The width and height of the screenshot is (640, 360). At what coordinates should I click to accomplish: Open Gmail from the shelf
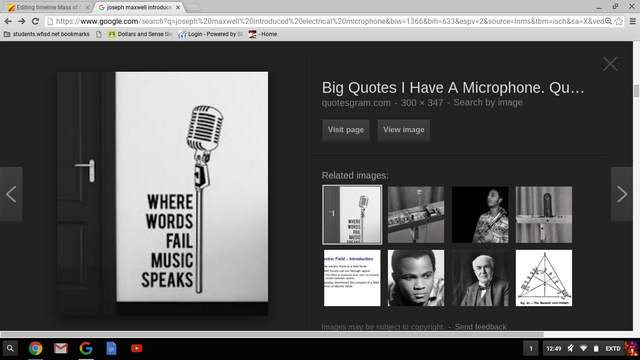coord(61,349)
